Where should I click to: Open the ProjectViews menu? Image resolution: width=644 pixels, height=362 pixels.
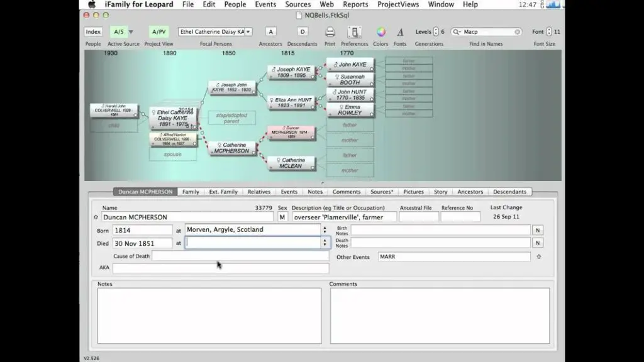tap(398, 4)
